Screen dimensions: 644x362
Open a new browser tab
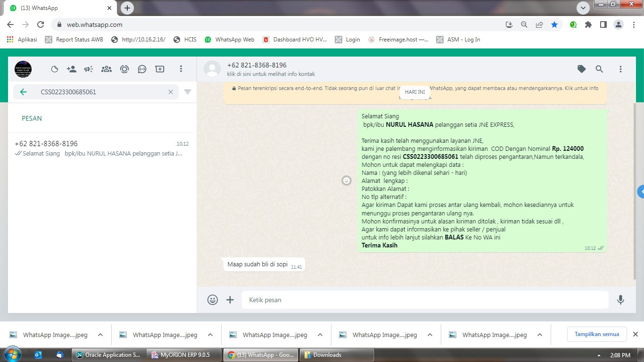(x=127, y=8)
